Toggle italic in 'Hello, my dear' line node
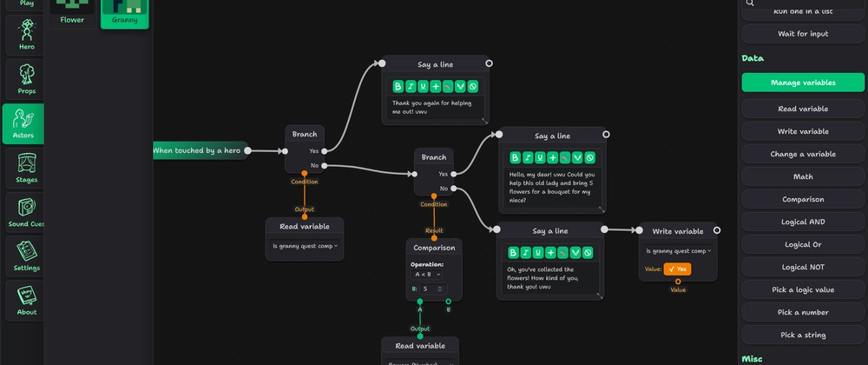 point(527,158)
